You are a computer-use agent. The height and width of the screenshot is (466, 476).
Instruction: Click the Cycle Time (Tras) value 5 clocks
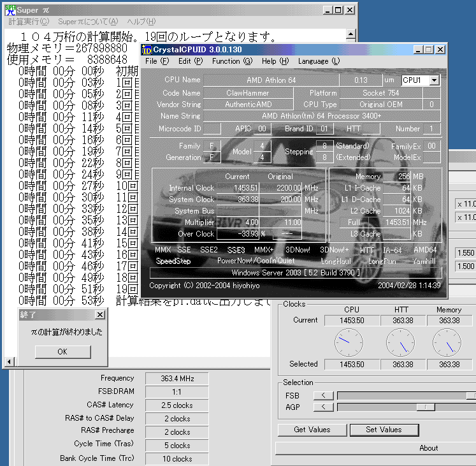(177, 446)
